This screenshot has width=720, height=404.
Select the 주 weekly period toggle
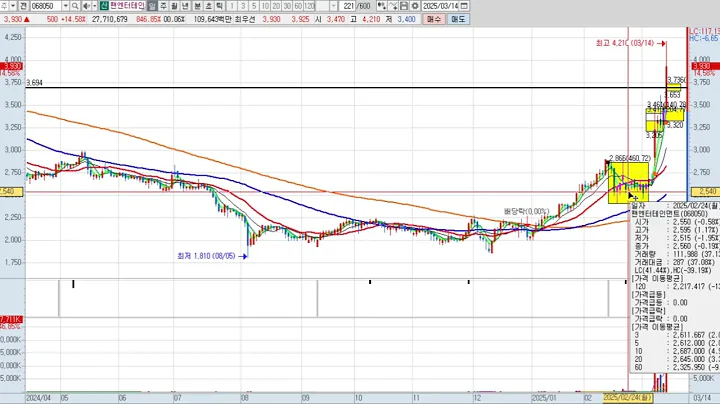tap(163, 6)
